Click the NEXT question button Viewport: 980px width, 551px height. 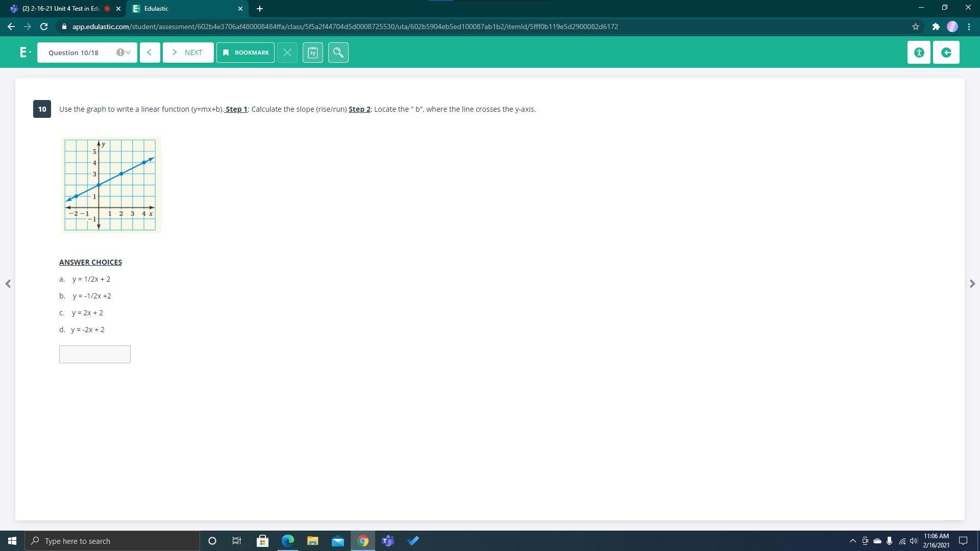click(x=188, y=53)
